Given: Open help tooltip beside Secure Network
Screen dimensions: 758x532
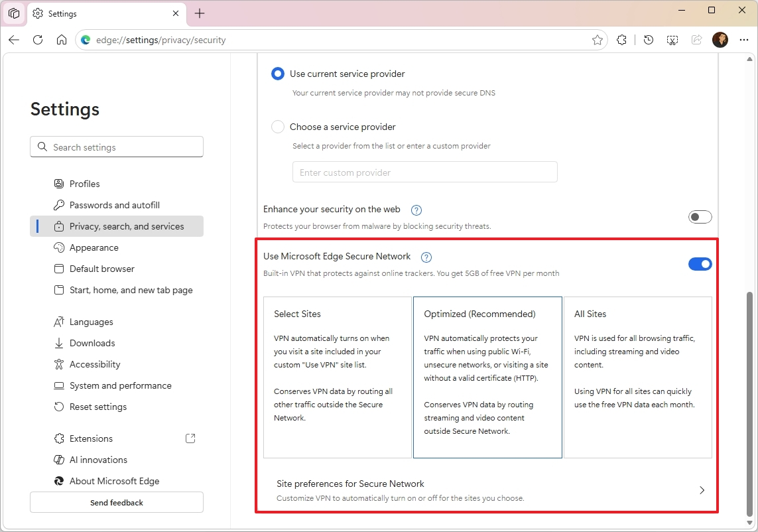Looking at the screenshot, I should pyautogui.click(x=426, y=257).
